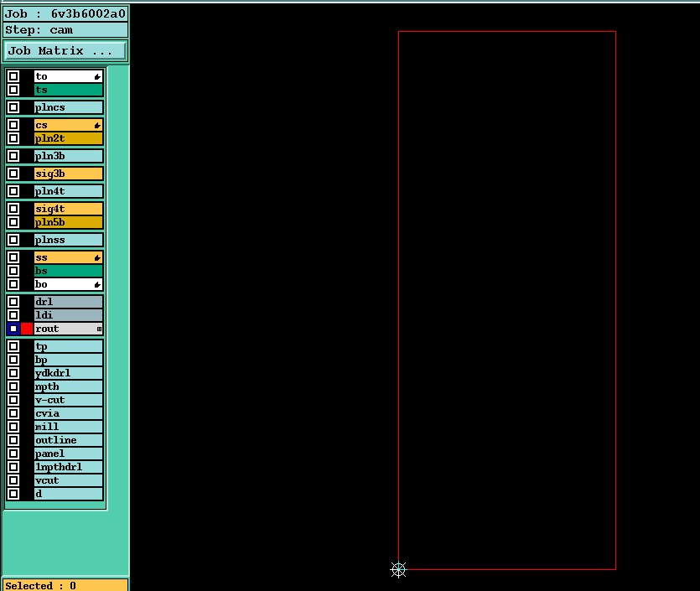Toggle display checkbox for layer to

(13, 76)
